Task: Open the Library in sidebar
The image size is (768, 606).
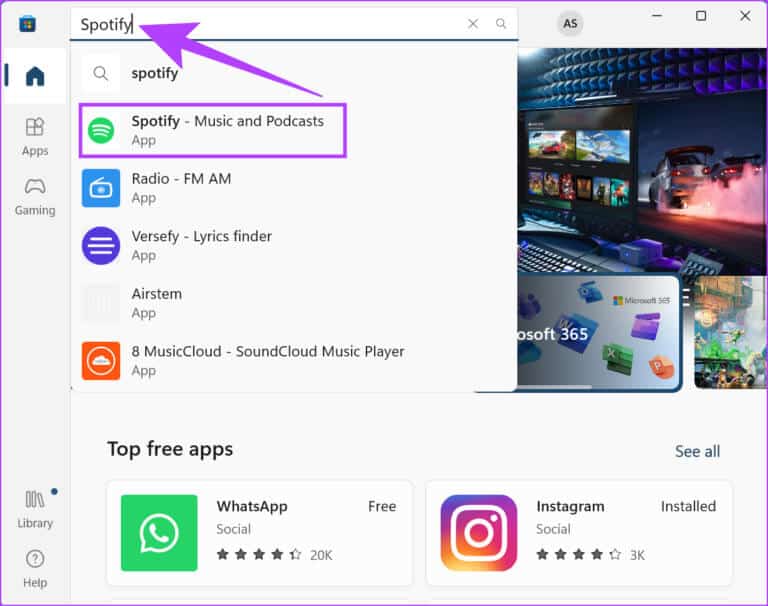Action: pyautogui.click(x=35, y=509)
